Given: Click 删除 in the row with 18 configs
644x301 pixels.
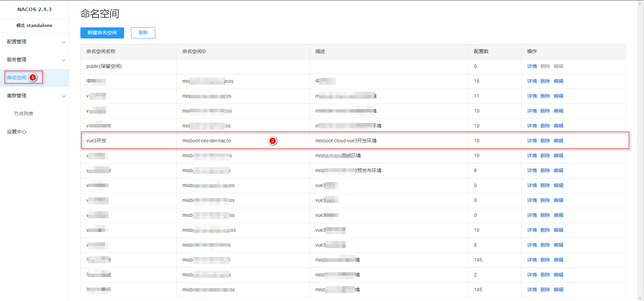Looking at the screenshot, I should (545, 81).
